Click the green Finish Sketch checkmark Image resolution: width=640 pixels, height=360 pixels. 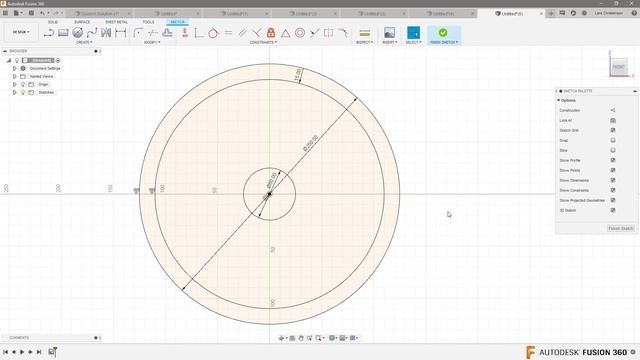443,33
